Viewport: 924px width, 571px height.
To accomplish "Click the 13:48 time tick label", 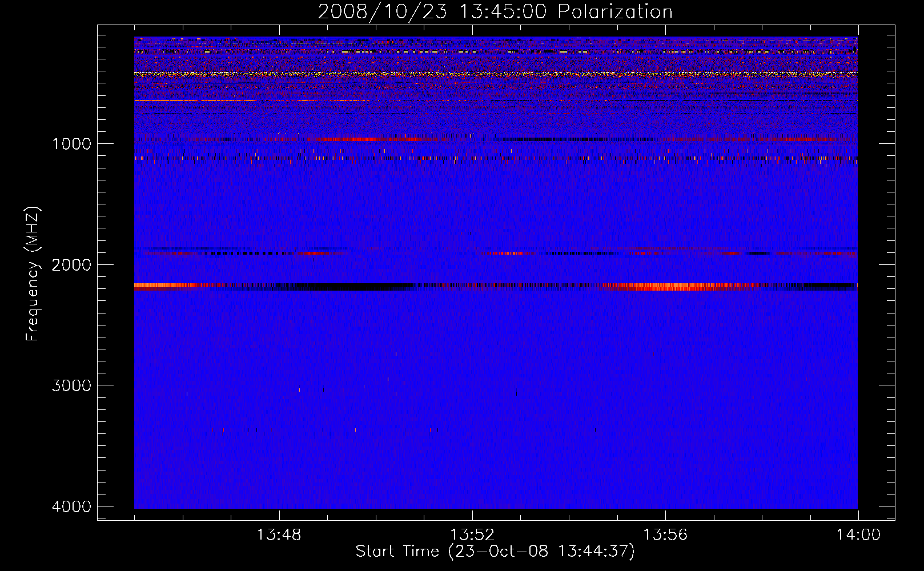I will (279, 535).
